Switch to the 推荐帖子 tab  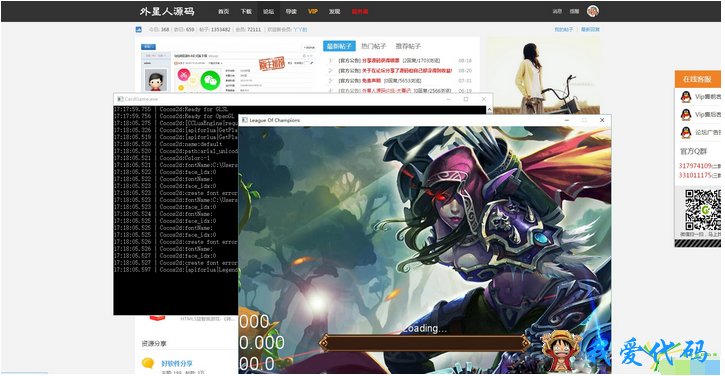(x=408, y=46)
